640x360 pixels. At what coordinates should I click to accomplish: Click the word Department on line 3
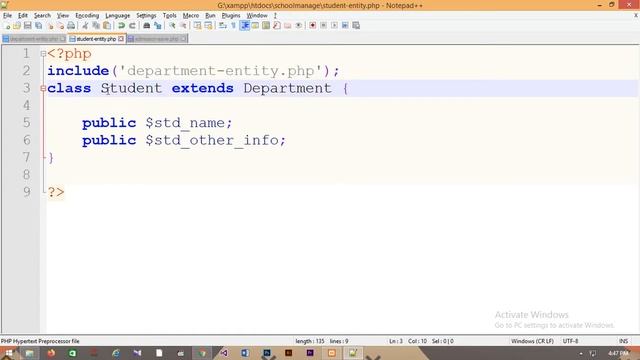(x=287, y=89)
